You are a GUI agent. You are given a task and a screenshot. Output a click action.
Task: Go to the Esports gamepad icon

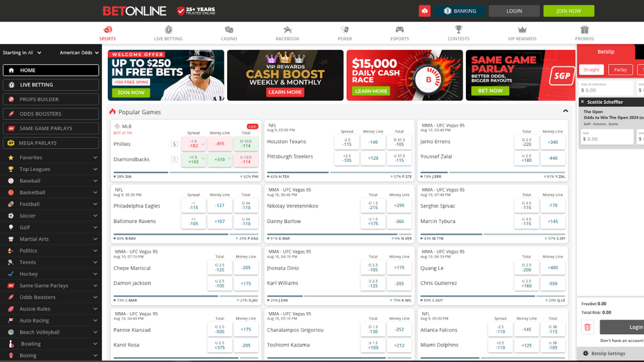coord(399,29)
